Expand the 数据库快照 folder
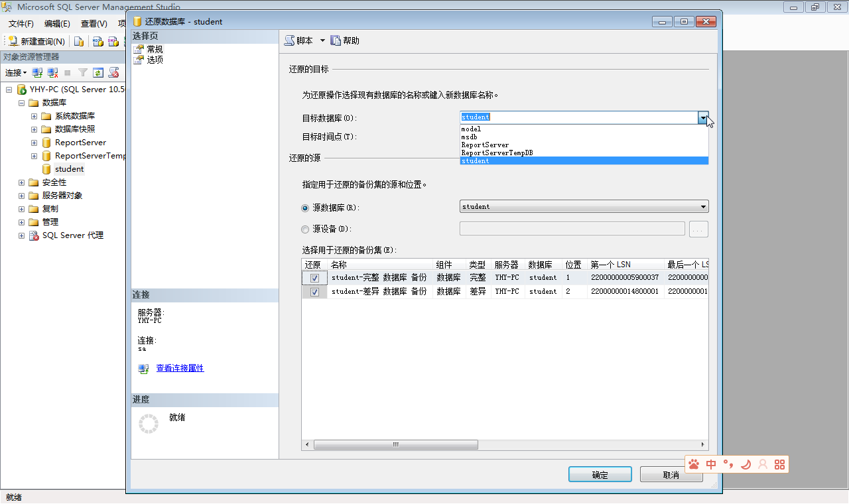849x504 pixels. [x=34, y=129]
